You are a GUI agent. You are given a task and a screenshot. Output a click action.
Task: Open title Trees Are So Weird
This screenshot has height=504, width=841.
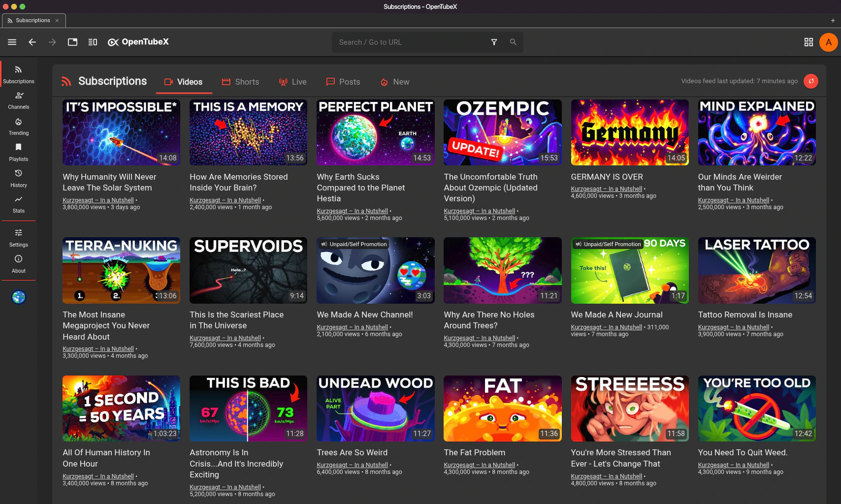point(352,452)
